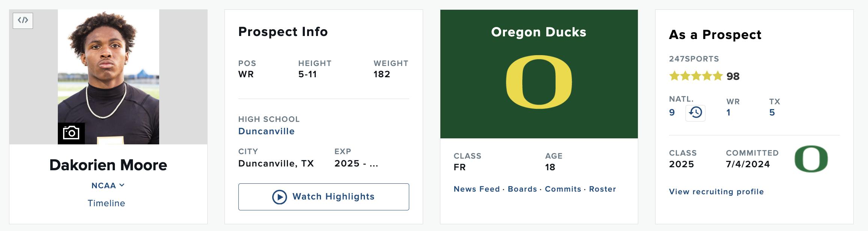Image resolution: width=868 pixels, height=231 pixels.
Task: Click the national ranking history icon
Action: pyautogui.click(x=695, y=113)
